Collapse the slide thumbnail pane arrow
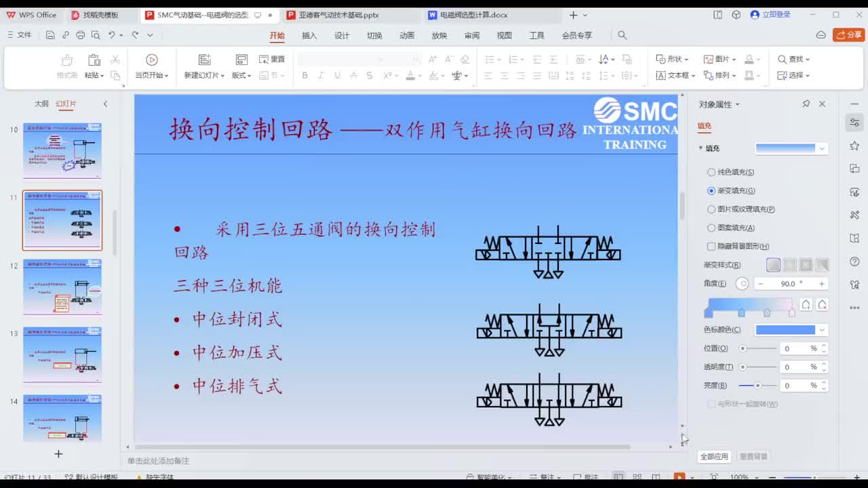 pos(105,104)
